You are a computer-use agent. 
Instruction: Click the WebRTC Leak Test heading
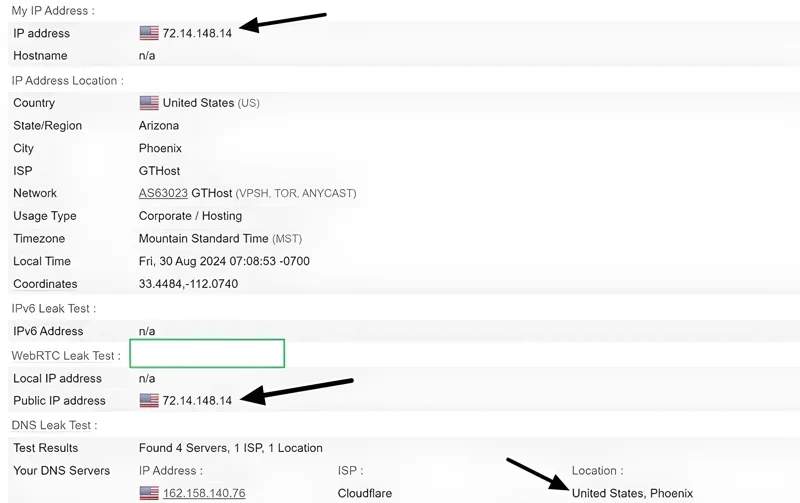tap(66, 356)
